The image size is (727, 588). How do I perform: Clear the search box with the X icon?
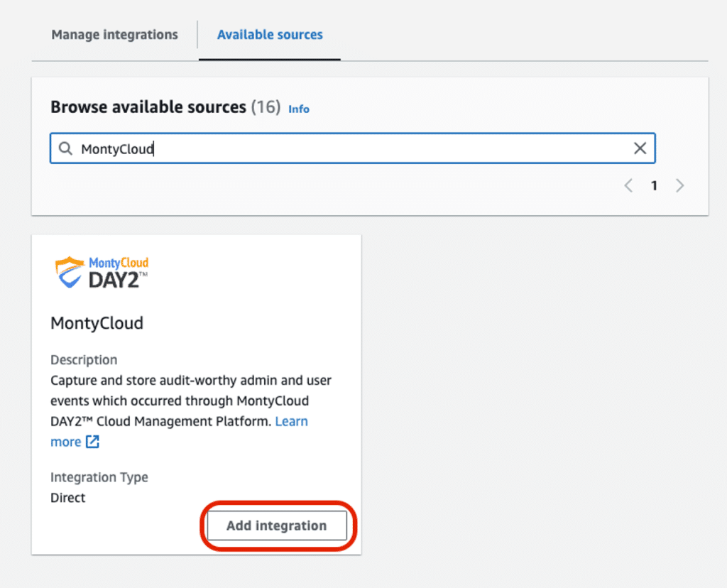(640, 148)
